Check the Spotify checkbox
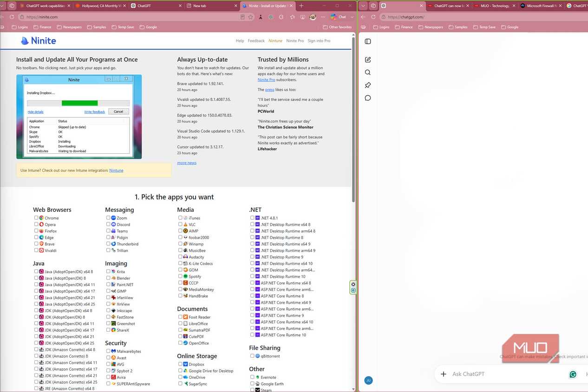This screenshot has width=588, height=392. [x=180, y=276]
